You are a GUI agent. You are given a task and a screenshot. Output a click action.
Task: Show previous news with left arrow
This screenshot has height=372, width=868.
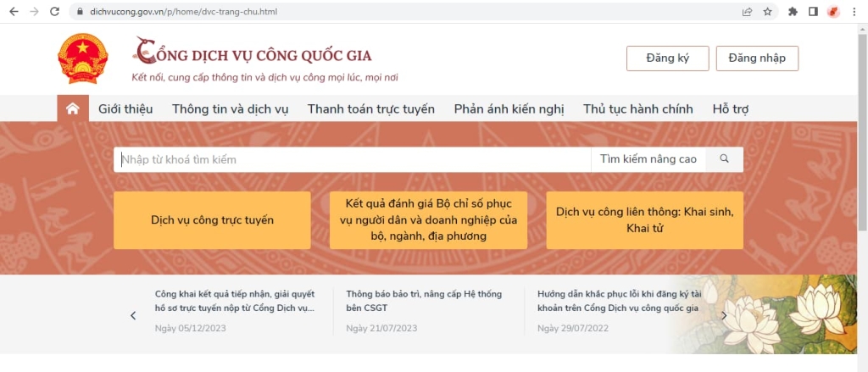click(x=133, y=315)
